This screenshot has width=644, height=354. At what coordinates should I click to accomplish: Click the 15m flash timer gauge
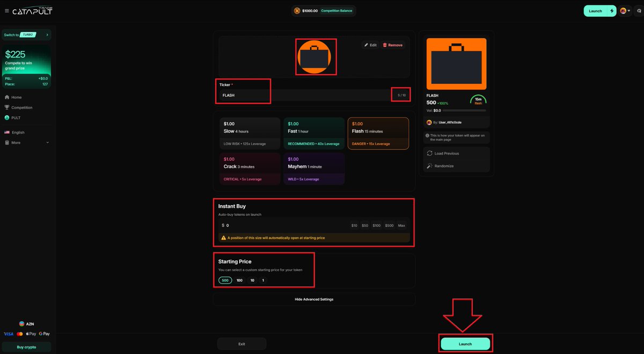pyautogui.click(x=478, y=100)
